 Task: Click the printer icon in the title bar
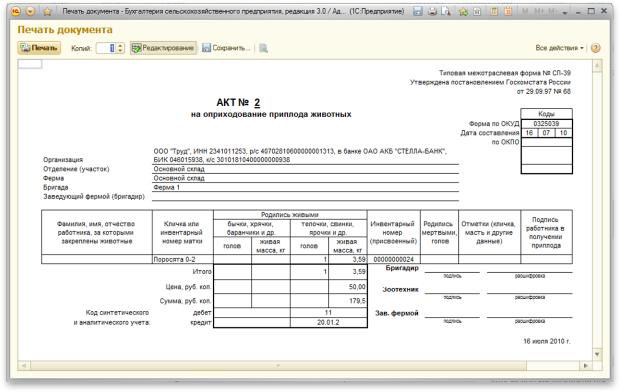[x=432, y=11]
